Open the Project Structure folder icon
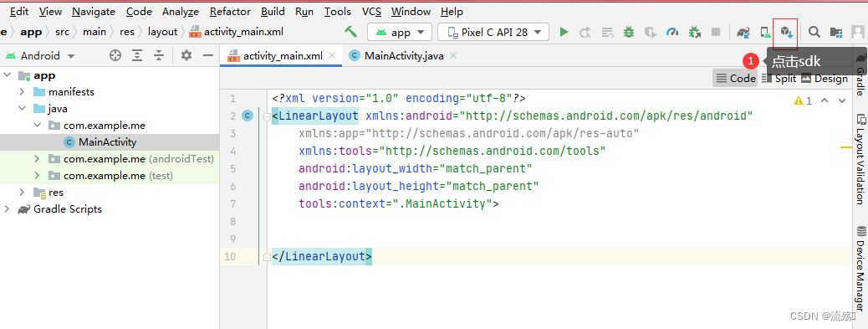This screenshot has width=868, height=329. 836,32
